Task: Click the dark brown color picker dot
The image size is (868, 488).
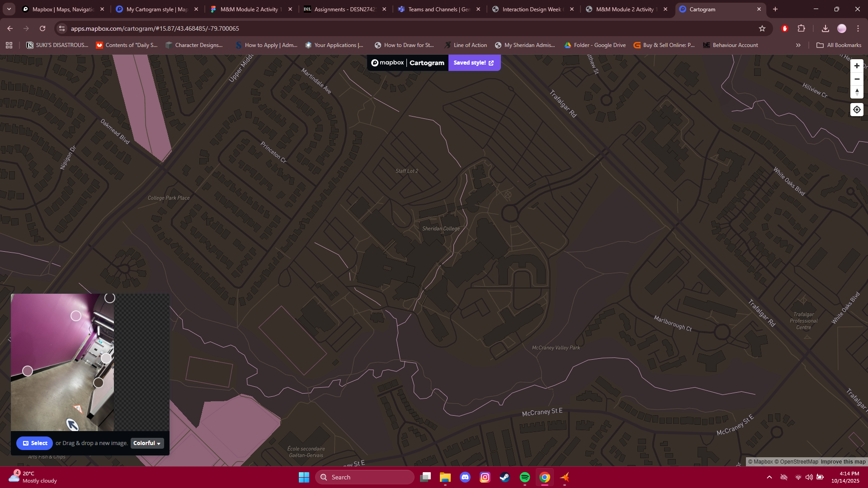Action: (98, 383)
